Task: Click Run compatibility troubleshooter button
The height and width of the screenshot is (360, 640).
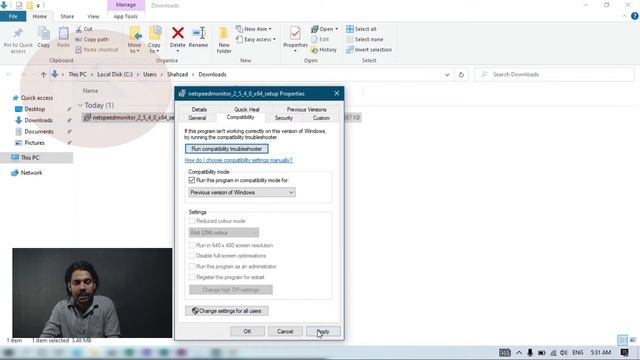Action: [227, 149]
